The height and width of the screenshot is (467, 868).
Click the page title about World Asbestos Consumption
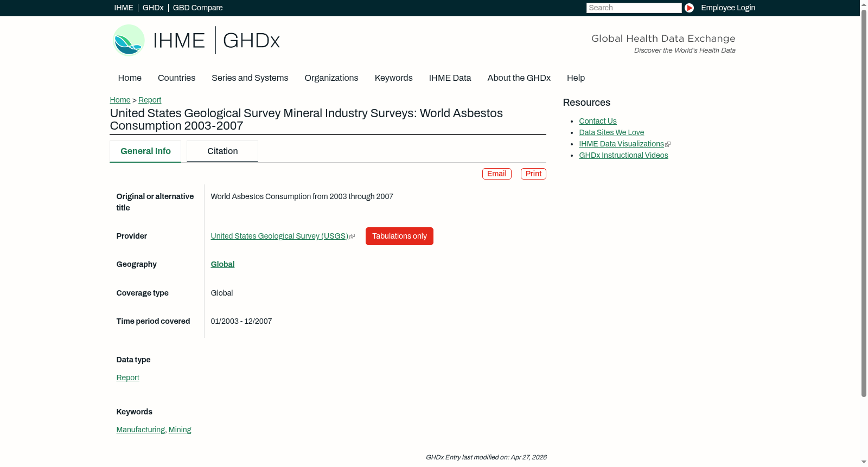[x=307, y=119]
